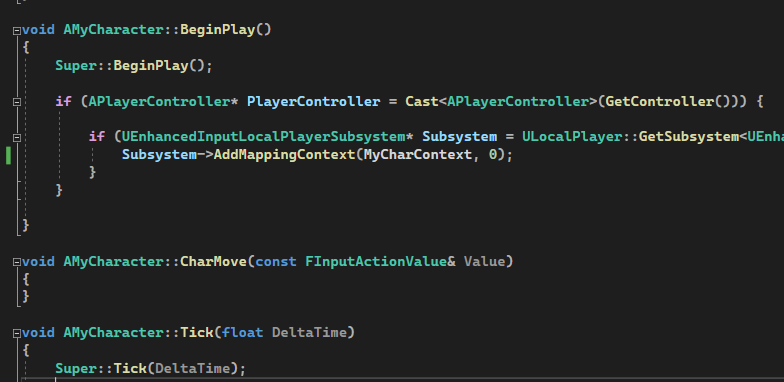The width and height of the screenshot is (784, 382).
Task: Click UEnhancedInputLocalPlayerSubsystem type name
Action: (x=264, y=136)
